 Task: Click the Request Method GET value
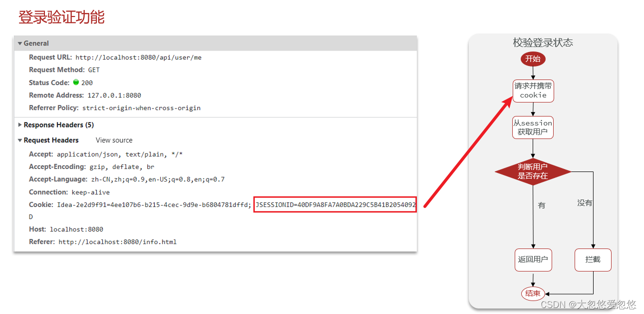tap(94, 70)
